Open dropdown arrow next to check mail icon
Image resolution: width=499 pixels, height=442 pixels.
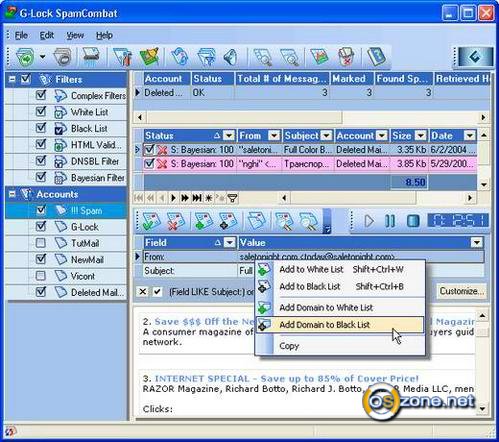click(42, 57)
